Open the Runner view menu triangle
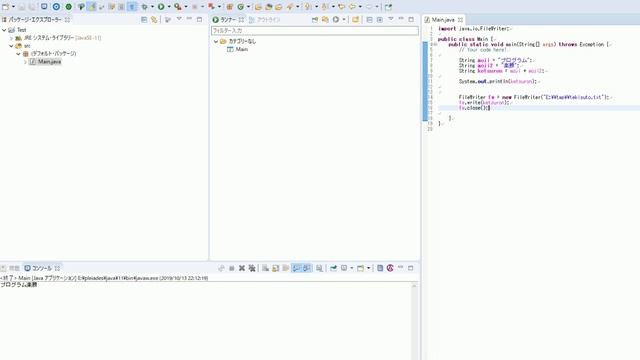Screen dimensions: 640x360 pos(391,20)
